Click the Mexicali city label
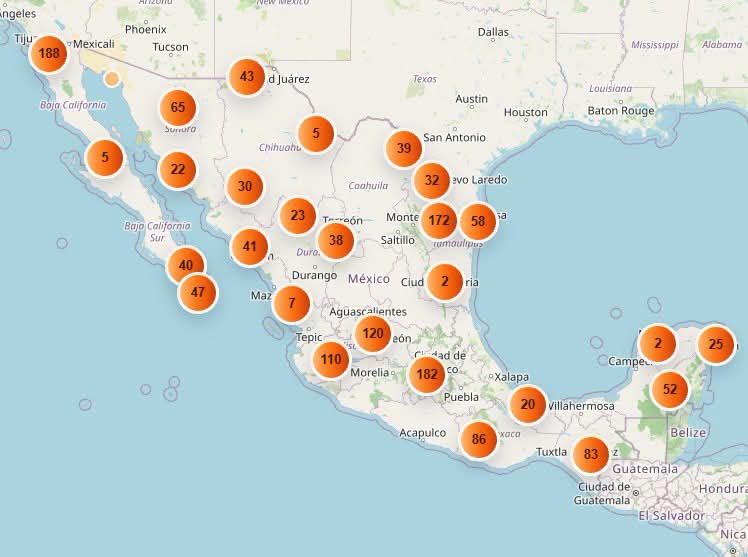 (94, 44)
